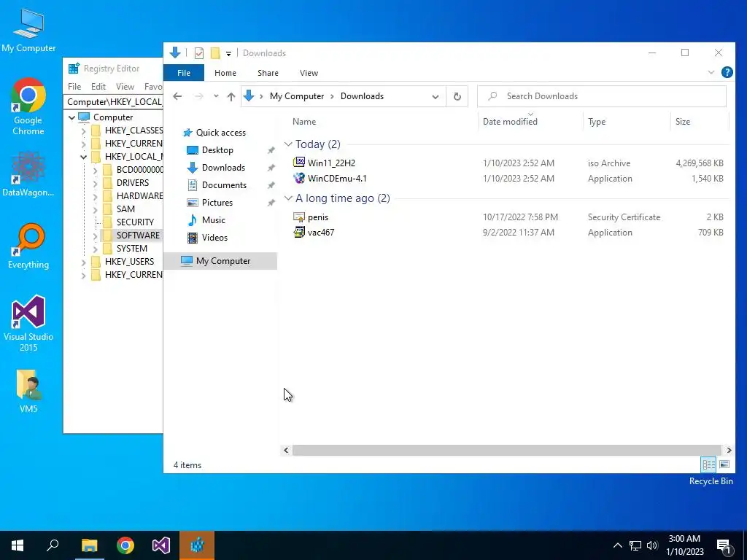This screenshot has width=747, height=560.
Task: Collapse the Today (2) file group
Action: pos(288,144)
